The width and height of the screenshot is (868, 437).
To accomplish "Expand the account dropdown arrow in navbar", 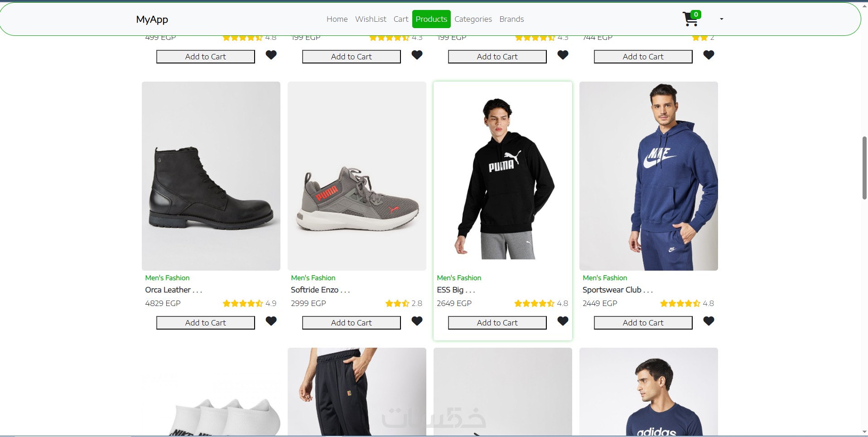I will (x=721, y=19).
